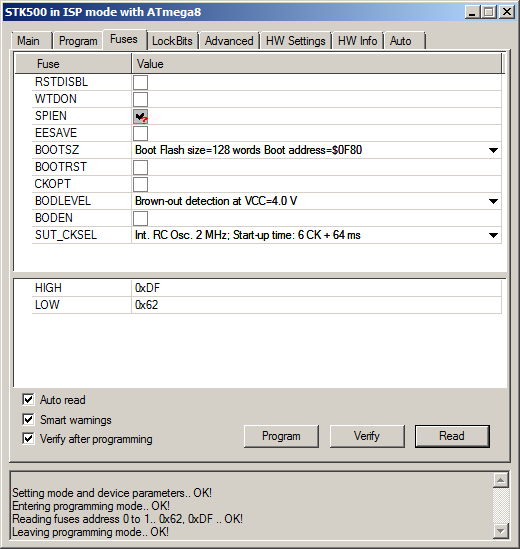Click the log scrollbar down arrow

point(500,531)
